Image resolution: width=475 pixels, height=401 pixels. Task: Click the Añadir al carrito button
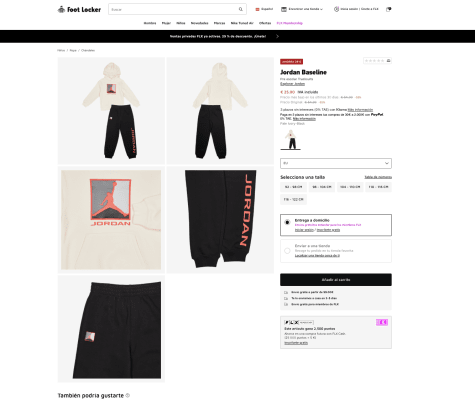click(336, 280)
